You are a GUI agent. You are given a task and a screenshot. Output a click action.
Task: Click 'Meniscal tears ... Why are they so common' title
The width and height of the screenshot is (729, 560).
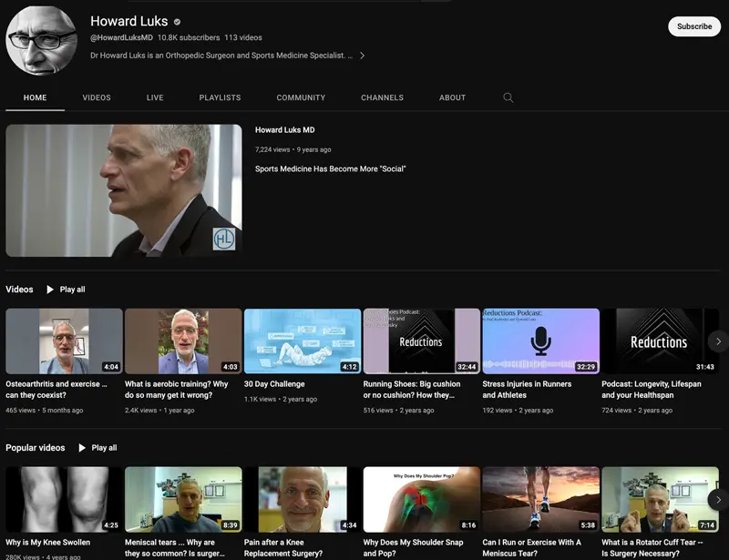click(175, 548)
